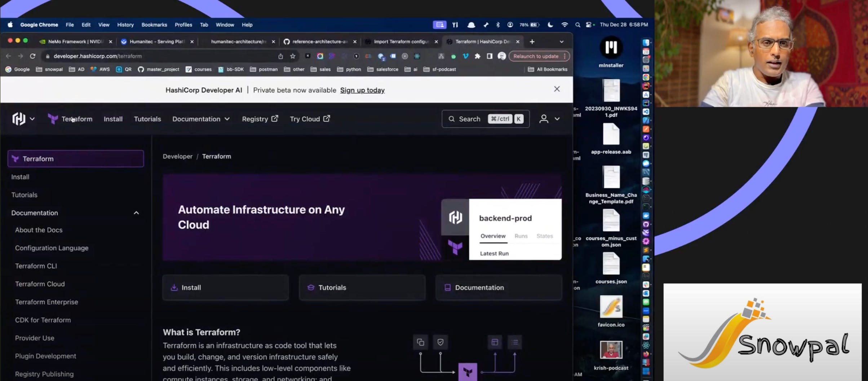Click the Developer breadcrumb link

[x=177, y=156]
